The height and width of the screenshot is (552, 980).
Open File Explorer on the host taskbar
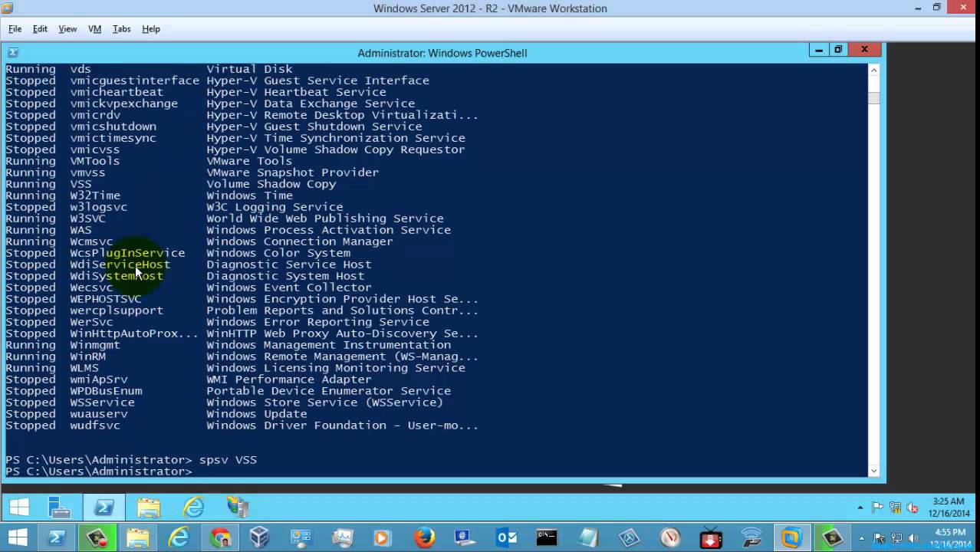(x=138, y=538)
